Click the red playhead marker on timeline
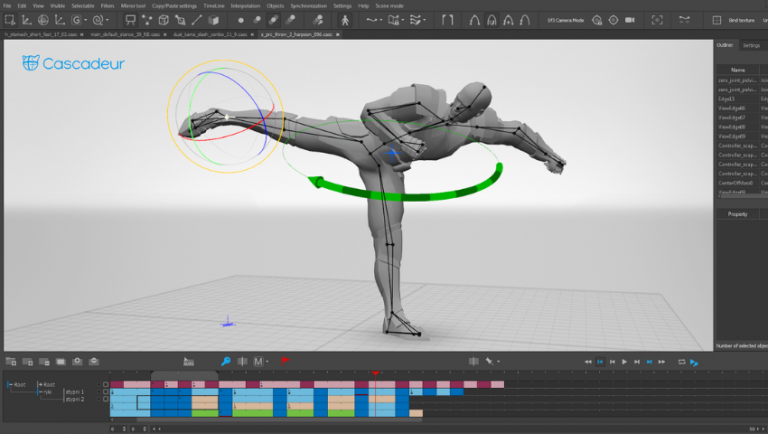 (375, 373)
